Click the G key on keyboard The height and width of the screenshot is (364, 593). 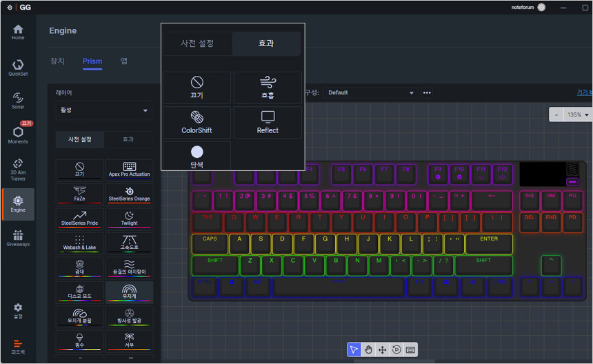(x=325, y=244)
